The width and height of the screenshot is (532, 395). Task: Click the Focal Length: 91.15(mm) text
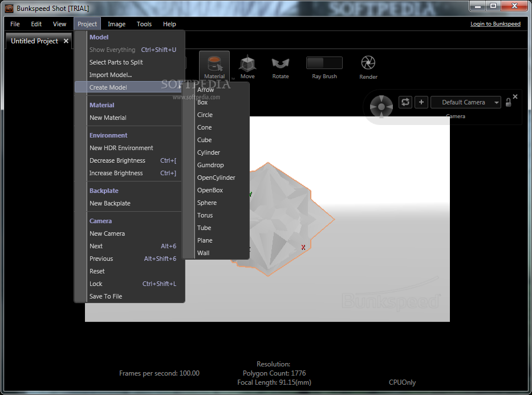274,382
